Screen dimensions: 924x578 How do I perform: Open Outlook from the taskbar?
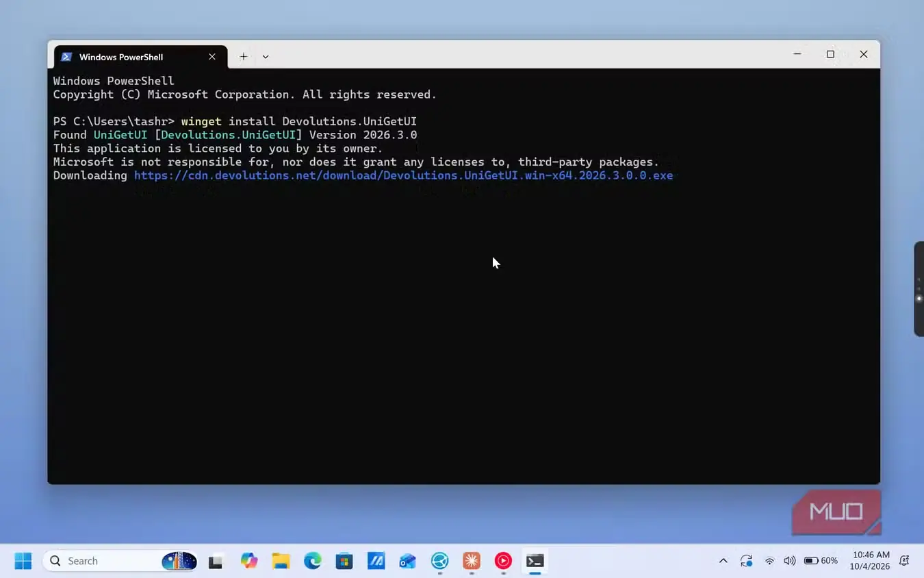[x=408, y=561]
